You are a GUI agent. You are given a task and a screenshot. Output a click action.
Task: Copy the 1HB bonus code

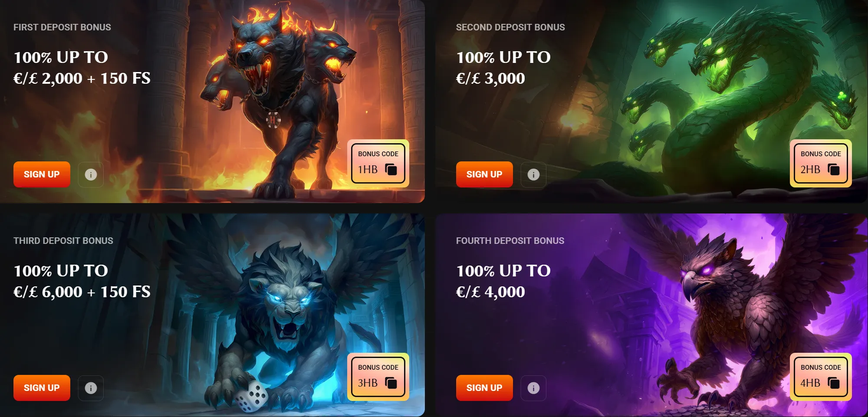tap(391, 169)
